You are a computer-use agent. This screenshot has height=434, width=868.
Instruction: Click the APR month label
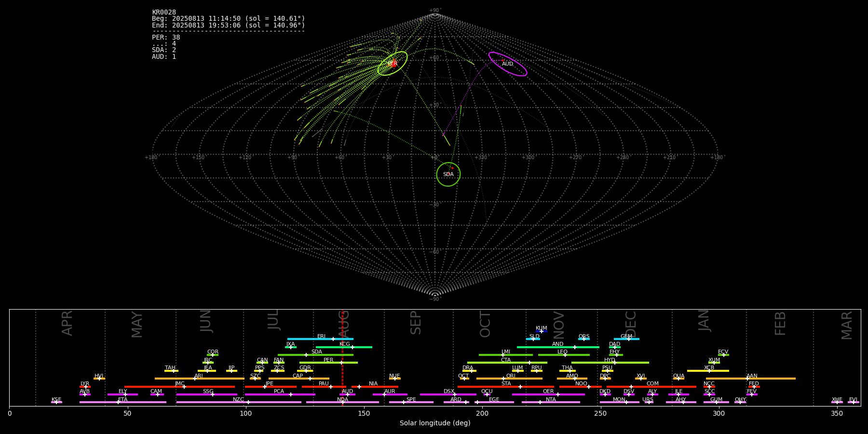point(67,323)
